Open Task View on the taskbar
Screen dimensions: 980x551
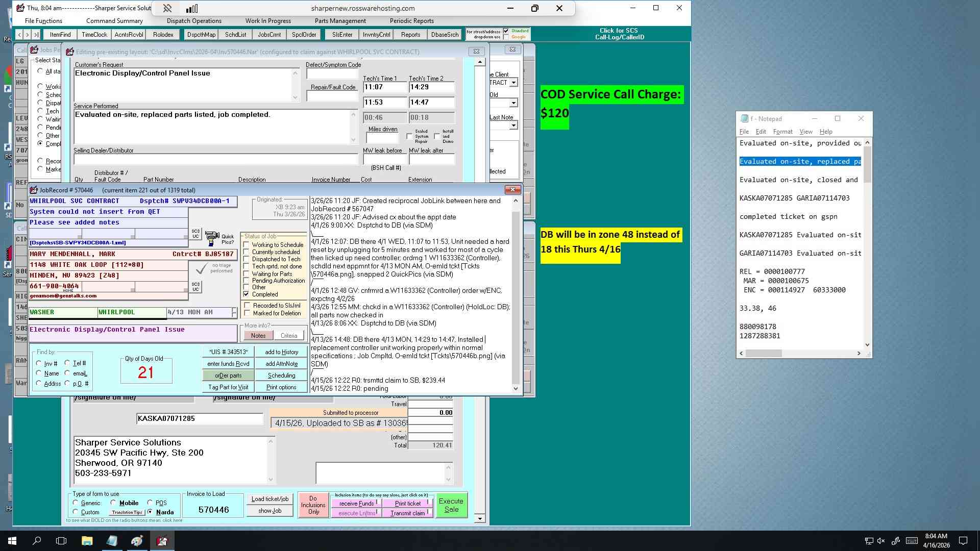[61, 541]
